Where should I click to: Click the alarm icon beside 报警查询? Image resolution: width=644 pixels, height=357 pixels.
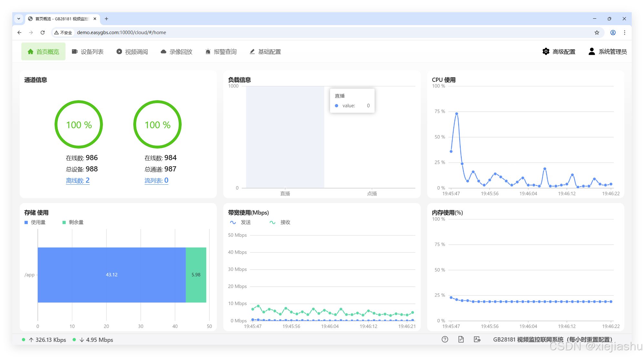click(x=208, y=52)
